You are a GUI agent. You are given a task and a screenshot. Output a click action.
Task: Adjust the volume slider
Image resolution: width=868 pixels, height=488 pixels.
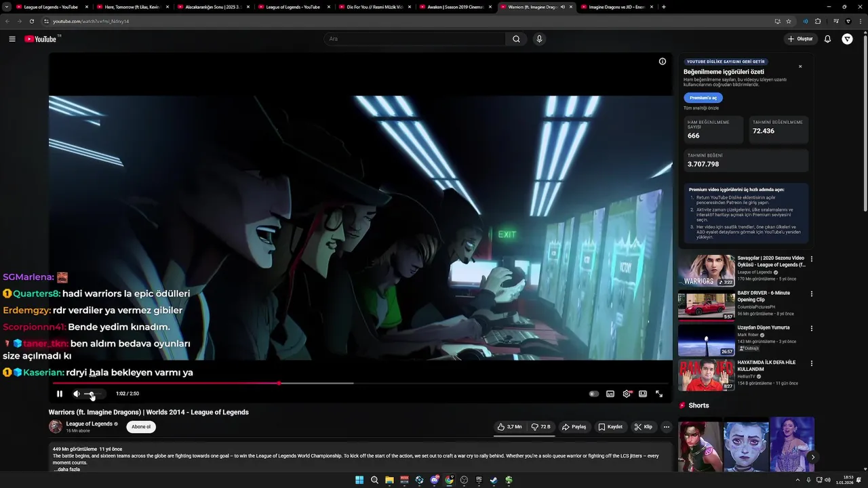[93, 394]
